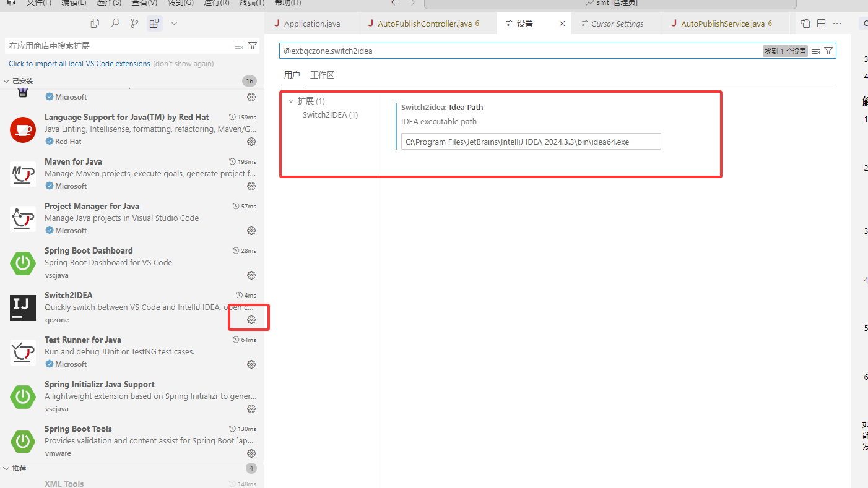868x488 pixels.
Task: Open Manage gear for Spring Boot Tools
Action: click(x=251, y=453)
